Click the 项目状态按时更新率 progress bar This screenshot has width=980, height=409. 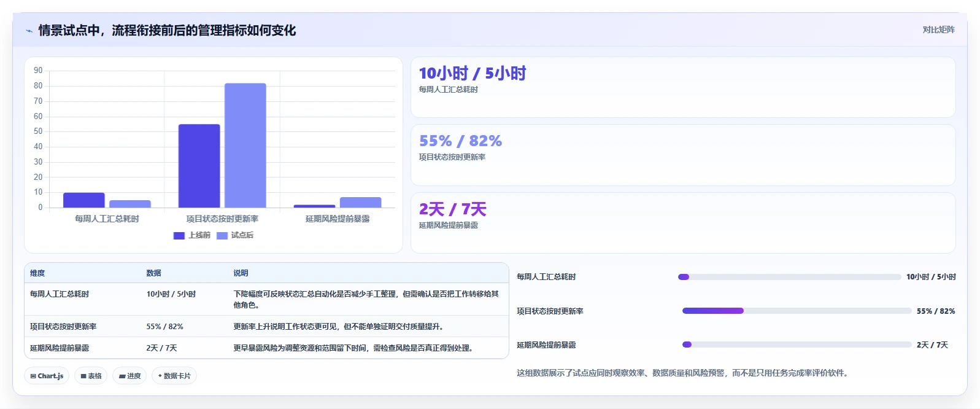tap(797, 311)
